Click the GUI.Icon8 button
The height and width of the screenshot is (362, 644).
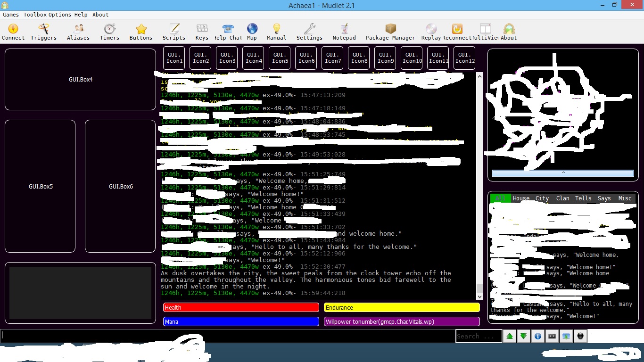coord(359,58)
